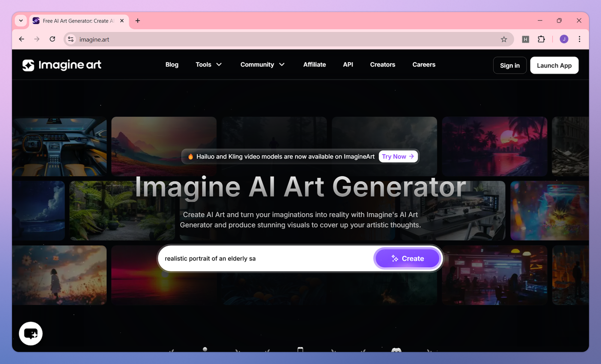The width and height of the screenshot is (601, 364).
Task: Click the purple Create button
Action: point(407,258)
